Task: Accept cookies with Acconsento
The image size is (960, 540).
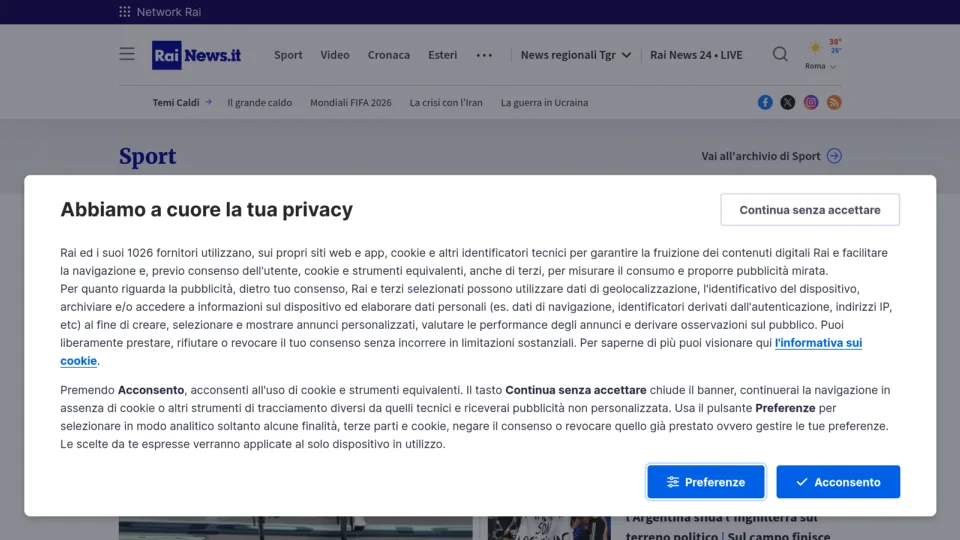Action: (x=838, y=482)
